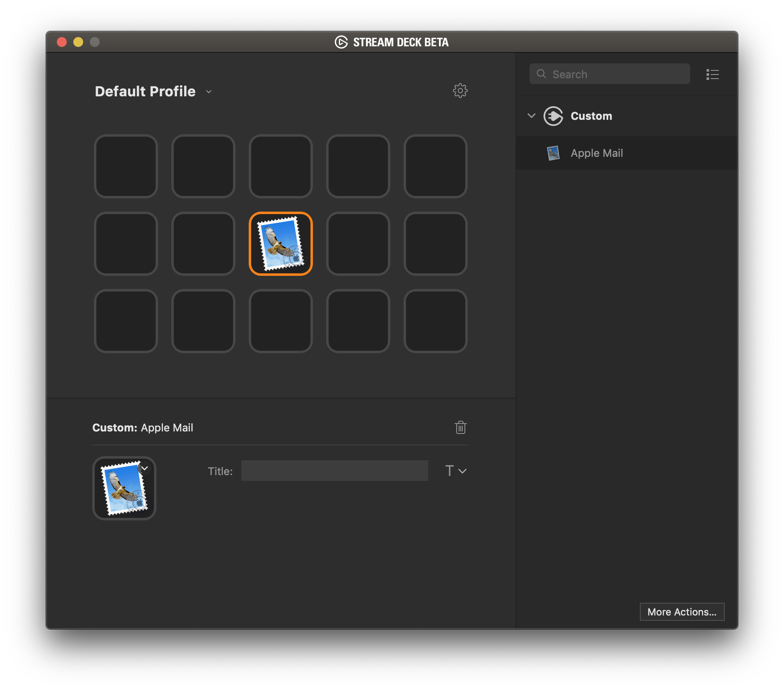This screenshot has width=784, height=690.
Task: Collapse the Custom category chevron
Action: 531,116
